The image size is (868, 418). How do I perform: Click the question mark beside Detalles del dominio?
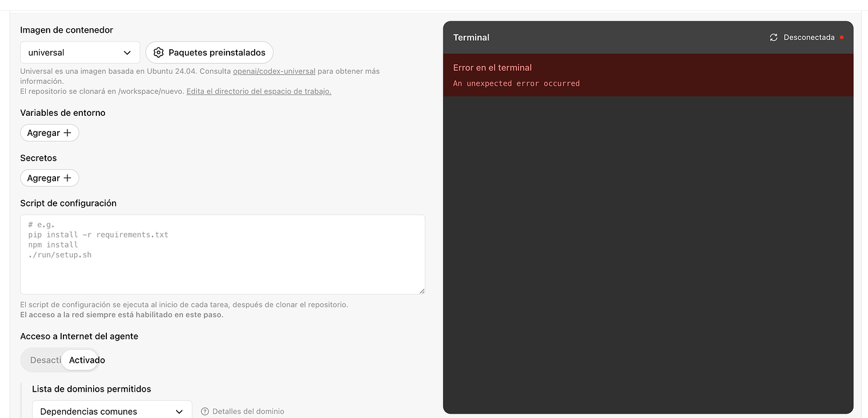click(x=204, y=411)
